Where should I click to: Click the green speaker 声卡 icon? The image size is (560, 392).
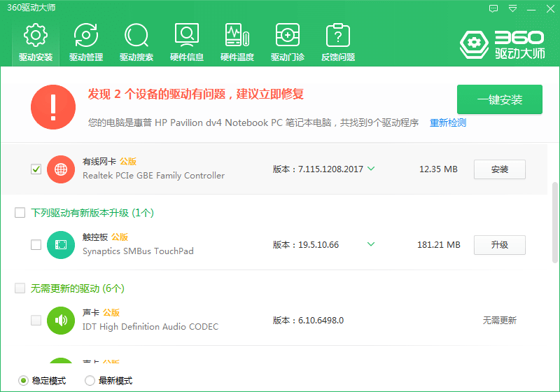point(61,321)
